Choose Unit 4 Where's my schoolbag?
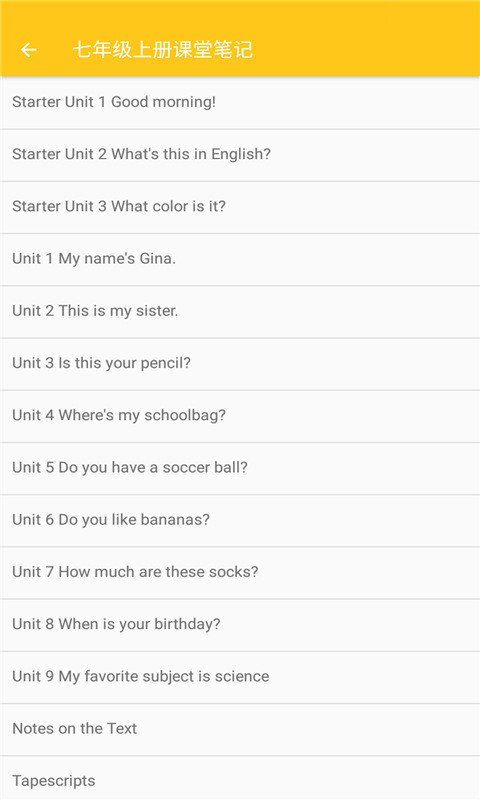Viewport: 480px width, 800px height. (240, 416)
